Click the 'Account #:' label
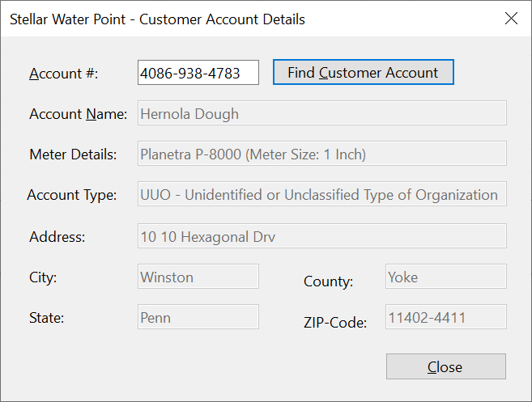This screenshot has height=402, width=532. [x=64, y=74]
